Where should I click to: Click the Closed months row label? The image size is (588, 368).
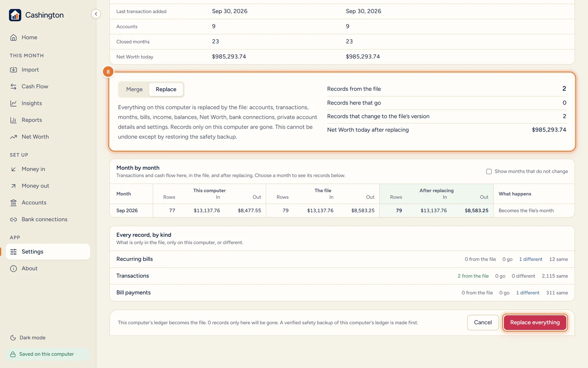pyautogui.click(x=133, y=42)
